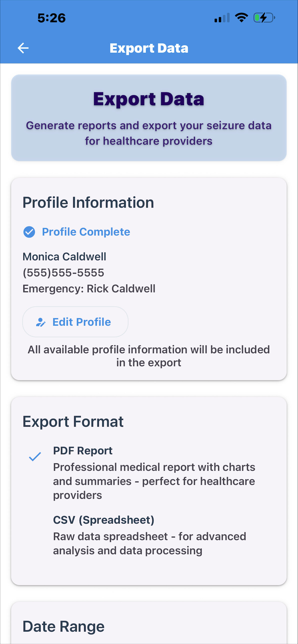This screenshot has height=644, width=298.
Task: Tap the edit person icon
Action: point(41,322)
